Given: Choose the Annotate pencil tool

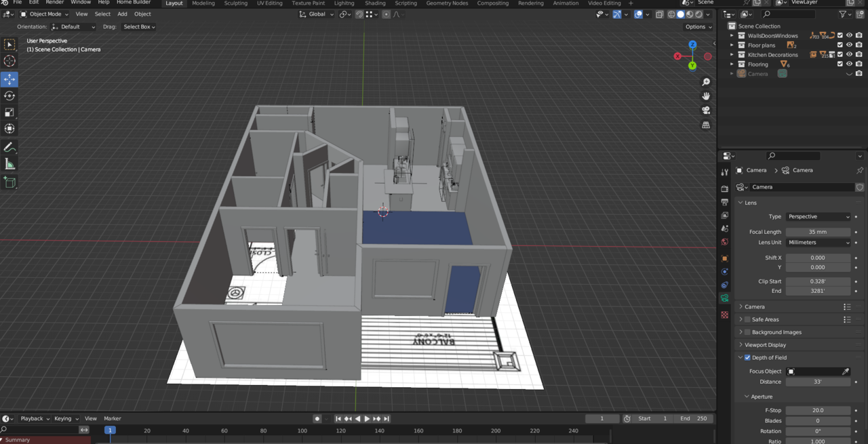Looking at the screenshot, I should 9,147.
